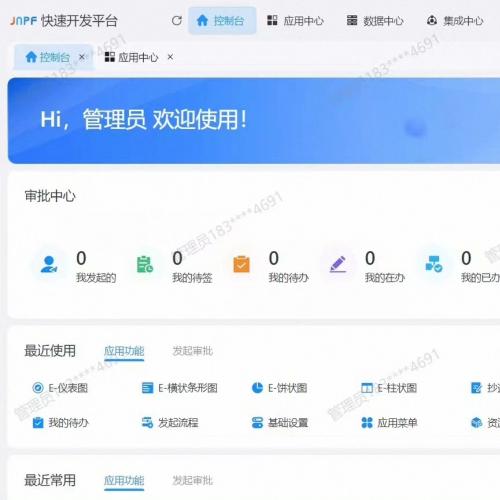The height and width of the screenshot is (500, 500).
Task: Click the 我的待办 shortcut clipboard icon
Action: (38, 423)
